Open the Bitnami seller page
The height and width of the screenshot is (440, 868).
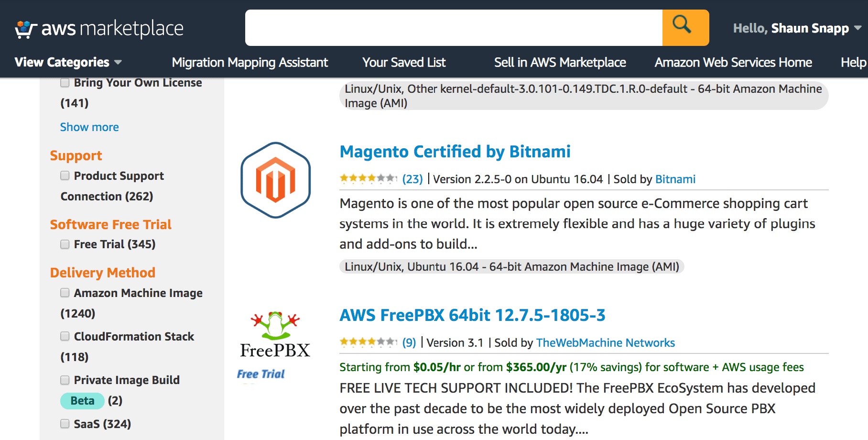(x=675, y=179)
